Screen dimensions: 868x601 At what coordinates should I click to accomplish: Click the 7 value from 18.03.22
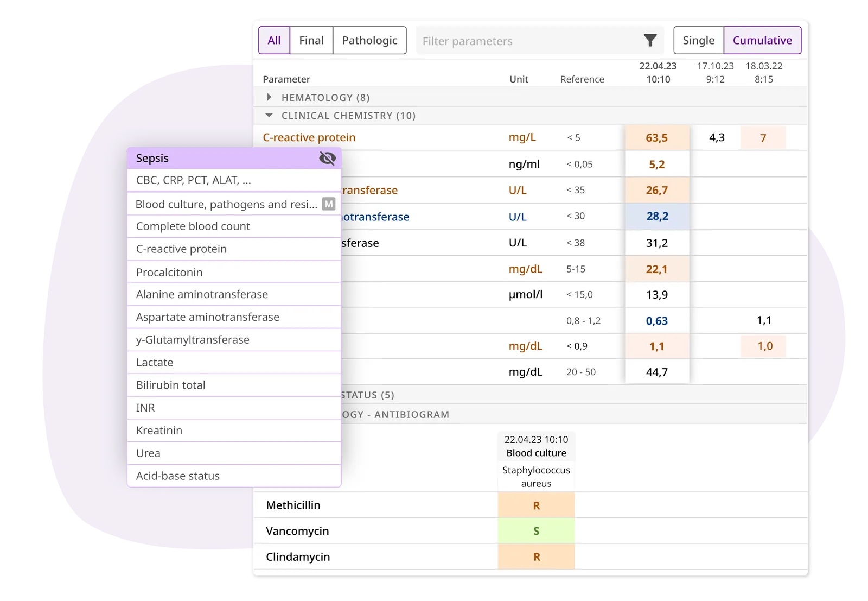click(763, 138)
